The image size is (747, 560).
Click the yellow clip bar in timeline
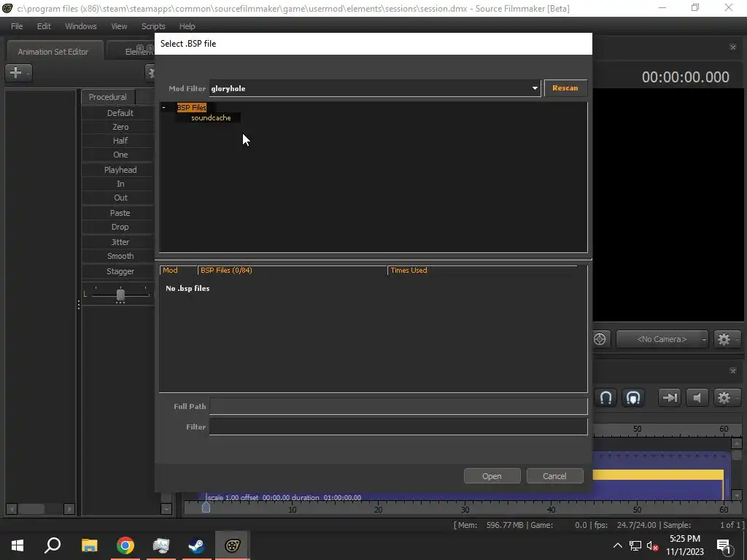point(658,475)
